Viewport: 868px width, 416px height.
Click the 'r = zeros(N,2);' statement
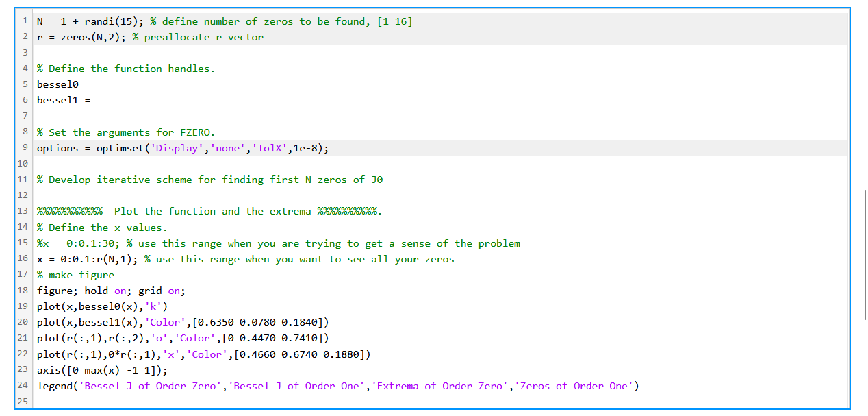point(81,37)
